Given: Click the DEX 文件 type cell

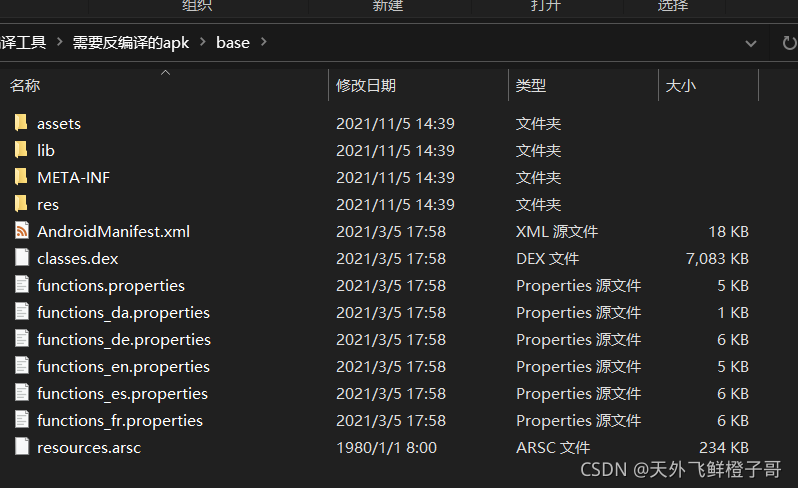Looking at the screenshot, I should [x=547, y=259].
